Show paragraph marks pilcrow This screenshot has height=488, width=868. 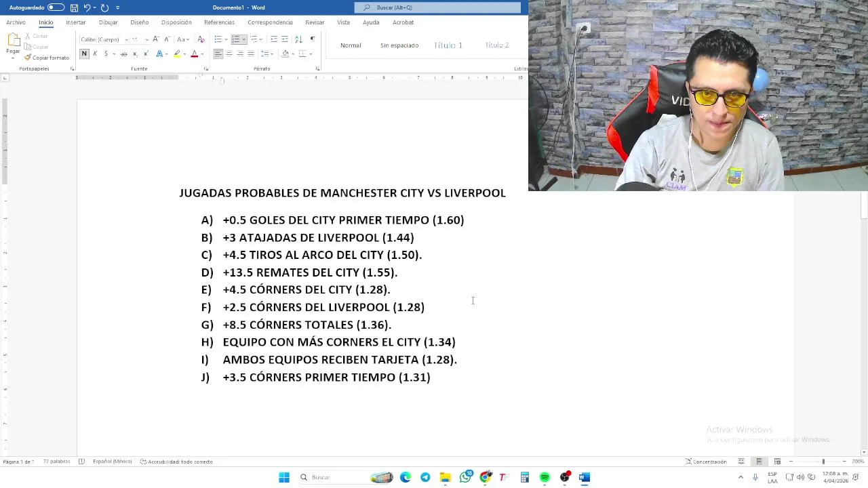[313, 39]
